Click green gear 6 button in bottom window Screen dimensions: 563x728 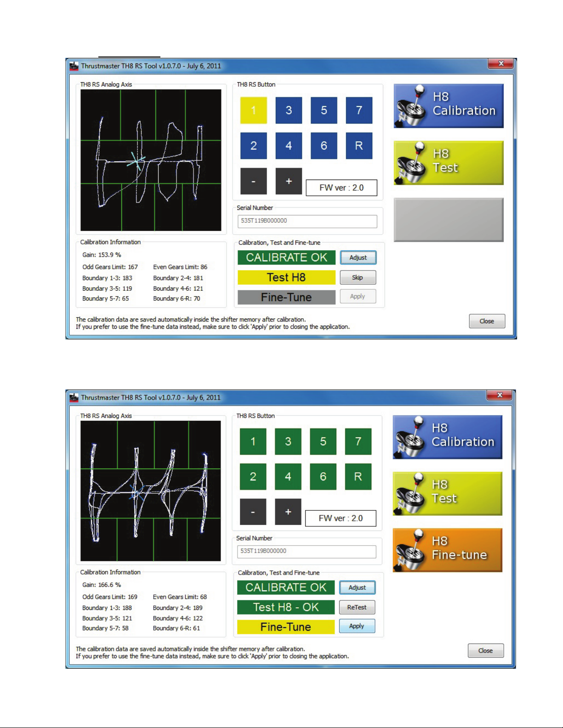(x=323, y=477)
